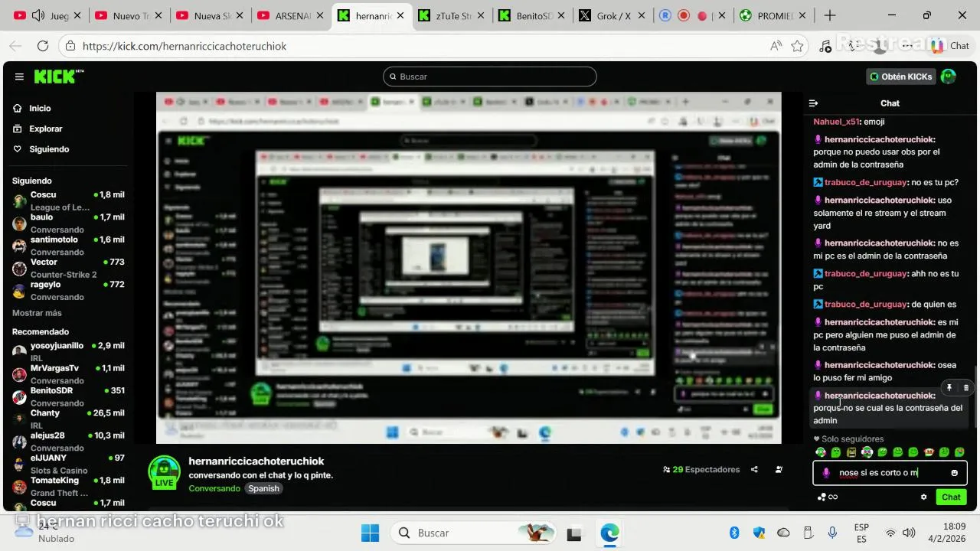Click the media control music icon
980x551 pixels.
825,46
